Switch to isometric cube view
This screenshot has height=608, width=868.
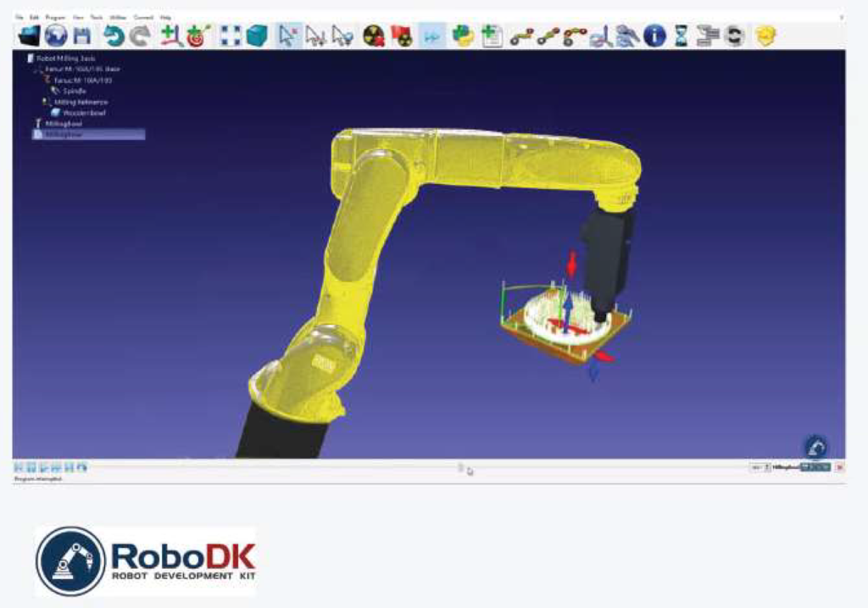point(256,36)
